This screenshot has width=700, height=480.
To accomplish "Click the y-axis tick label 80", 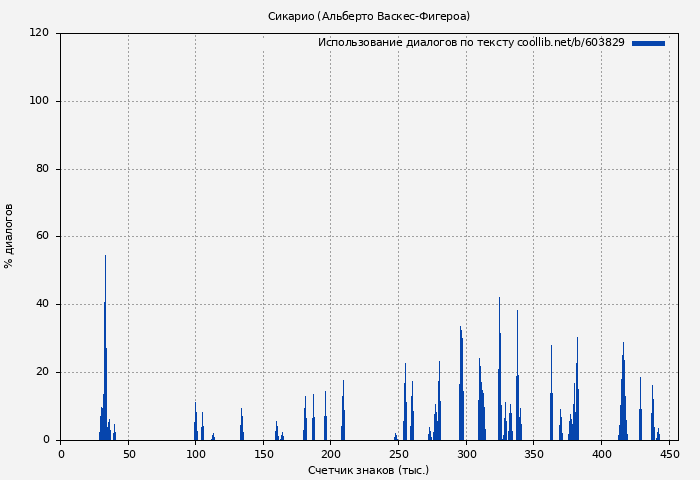I will [x=42, y=169].
